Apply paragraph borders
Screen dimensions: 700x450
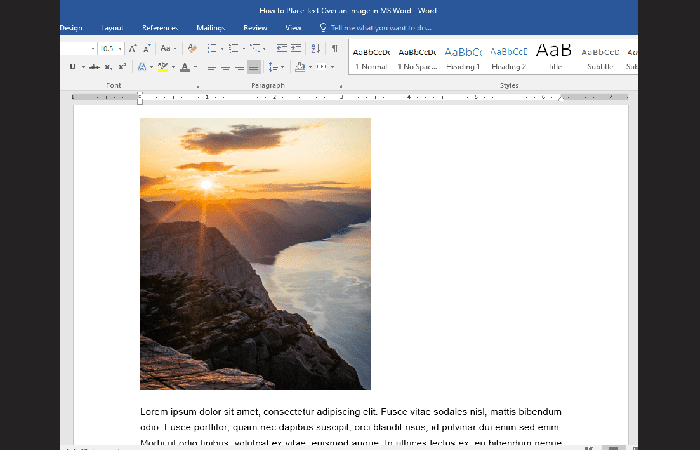321,67
